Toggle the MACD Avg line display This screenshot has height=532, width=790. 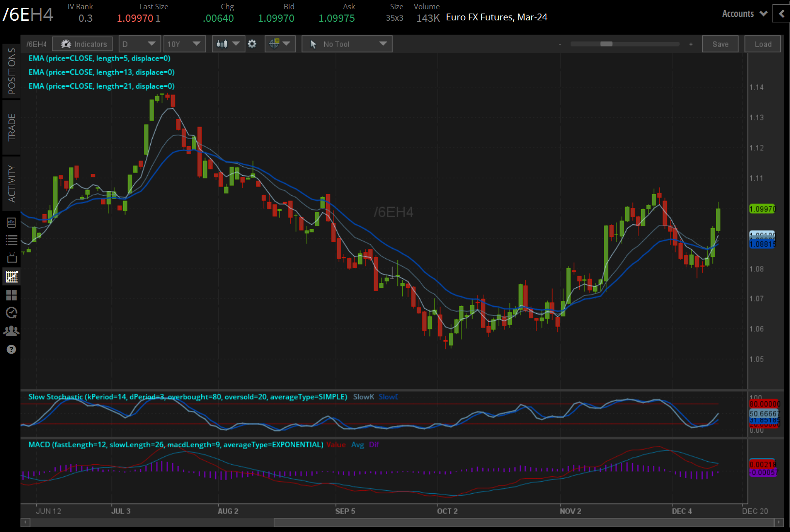(x=358, y=444)
